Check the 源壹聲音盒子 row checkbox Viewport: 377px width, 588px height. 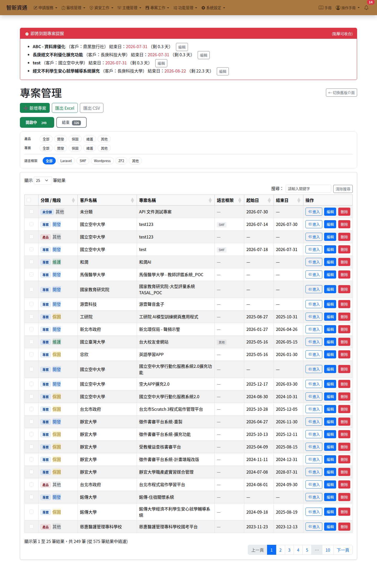(x=31, y=304)
